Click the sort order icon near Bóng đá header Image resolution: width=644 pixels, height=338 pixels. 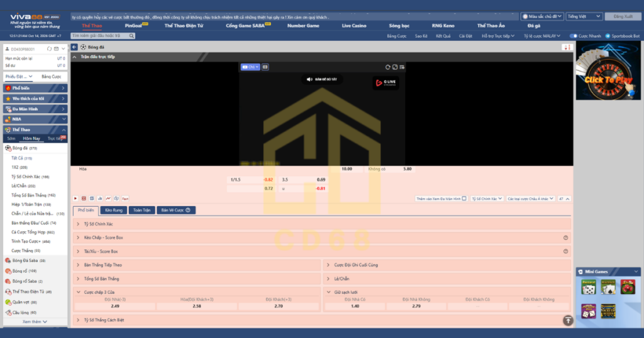pyautogui.click(x=567, y=47)
